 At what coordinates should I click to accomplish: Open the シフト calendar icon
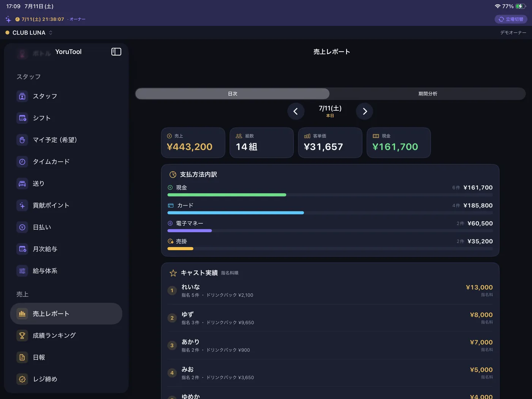(x=22, y=118)
